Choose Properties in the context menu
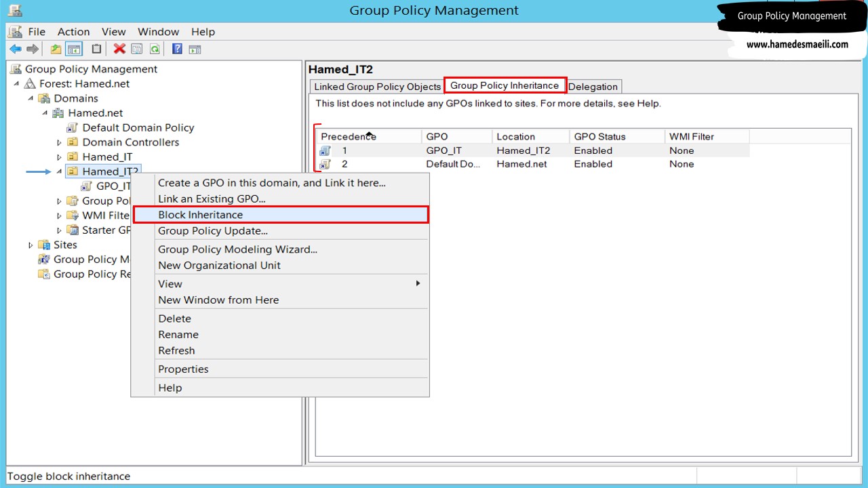 [x=280, y=369]
